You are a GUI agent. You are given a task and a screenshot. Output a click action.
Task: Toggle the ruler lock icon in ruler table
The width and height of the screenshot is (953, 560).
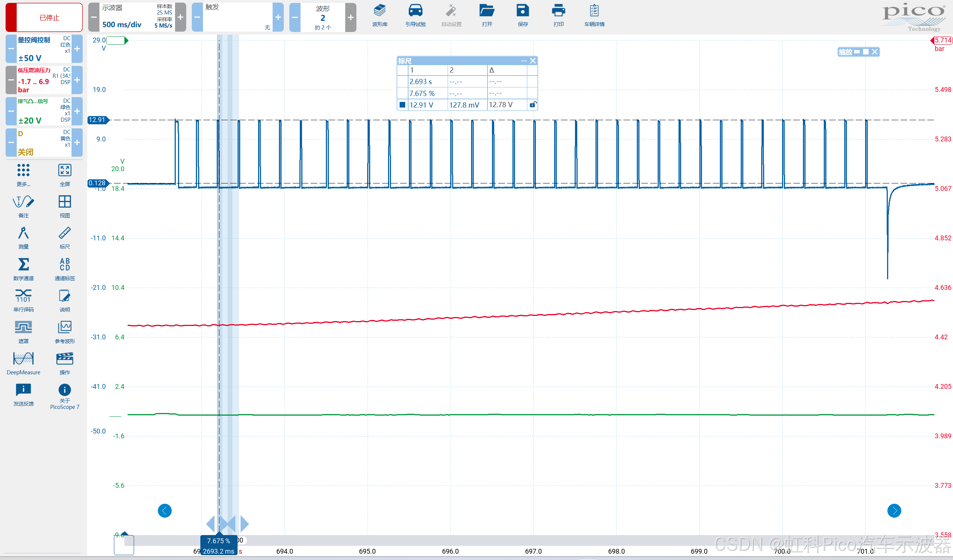[533, 105]
